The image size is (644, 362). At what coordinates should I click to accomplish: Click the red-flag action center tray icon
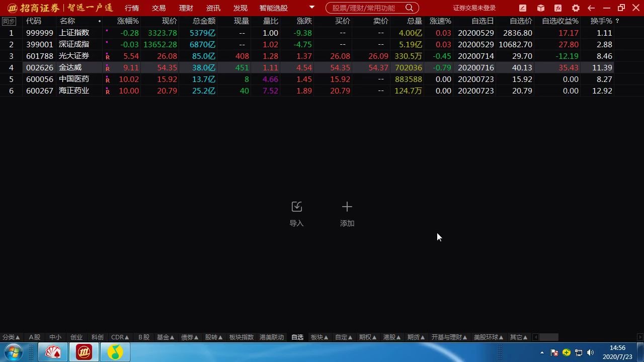pyautogui.click(x=554, y=352)
